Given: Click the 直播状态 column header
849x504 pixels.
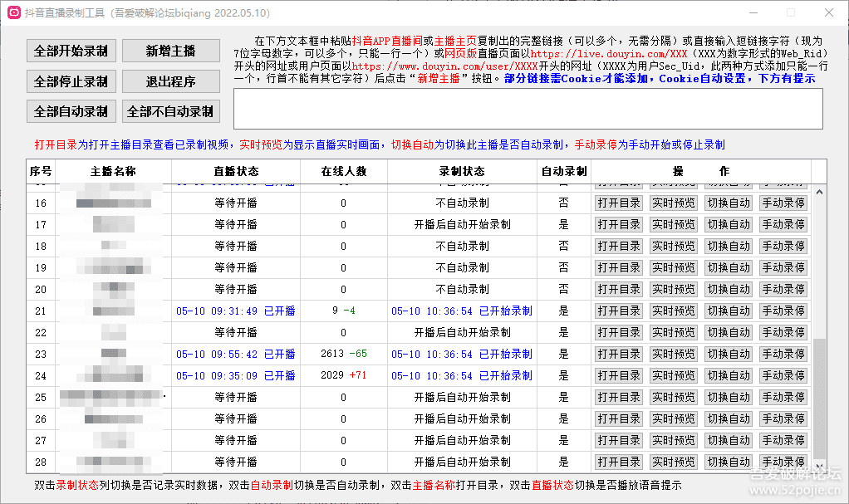Looking at the screenshot, I should [x=236, y=172].
